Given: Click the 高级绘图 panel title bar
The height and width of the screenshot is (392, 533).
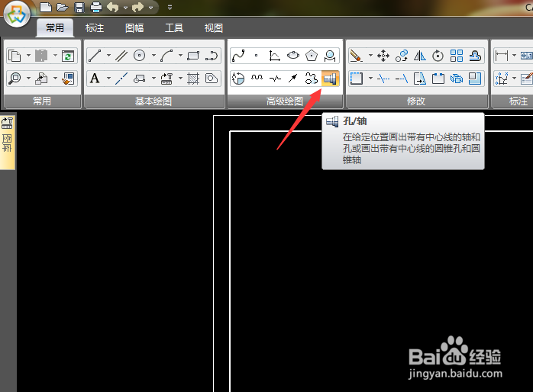Looking at the screenshot, I should tap(285, 101).
